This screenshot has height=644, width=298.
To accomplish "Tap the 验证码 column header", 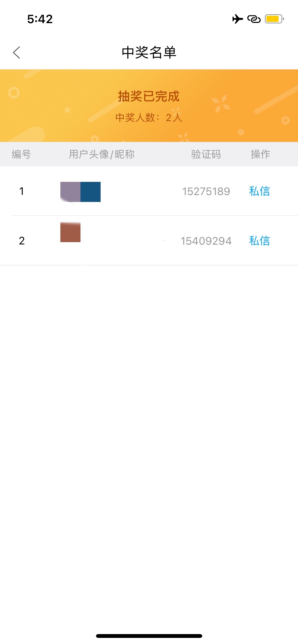I will click(206, 154).
